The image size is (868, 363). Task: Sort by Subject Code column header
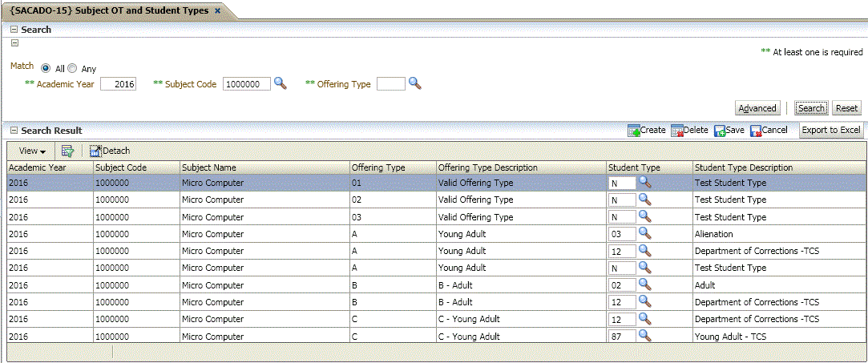137,167
